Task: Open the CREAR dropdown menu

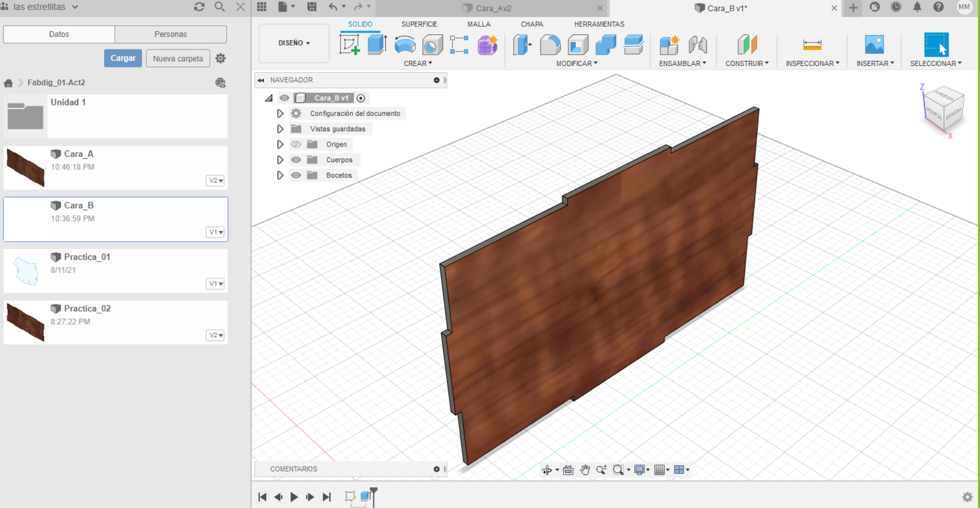Action: tap(418, 63)
